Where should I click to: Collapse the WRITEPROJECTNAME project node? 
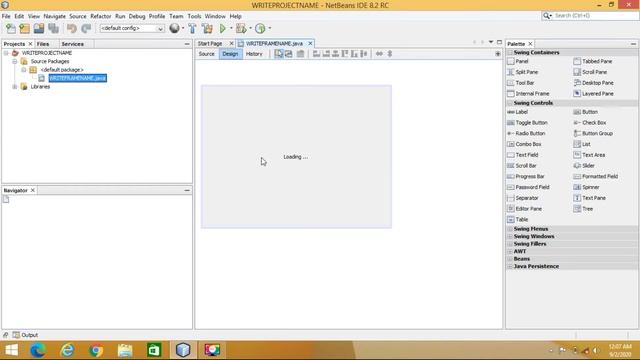pos(6,53)
